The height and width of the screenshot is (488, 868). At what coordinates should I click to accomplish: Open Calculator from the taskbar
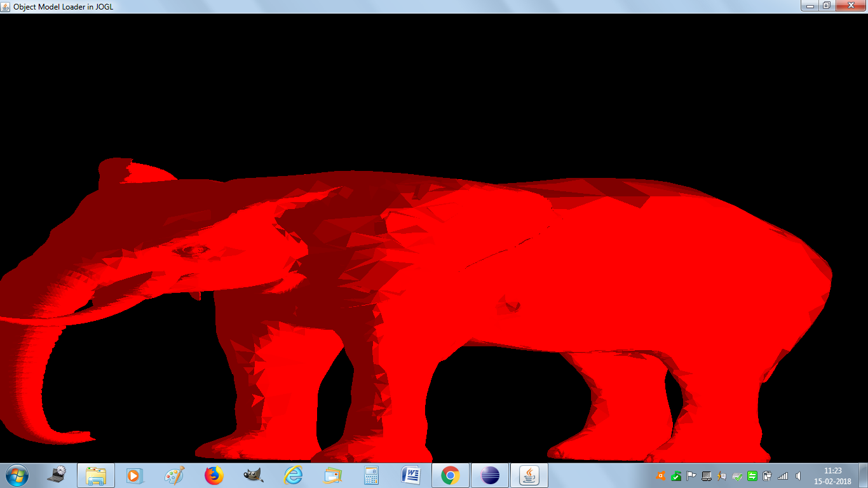pyautogui.click(x=370, y=474)
